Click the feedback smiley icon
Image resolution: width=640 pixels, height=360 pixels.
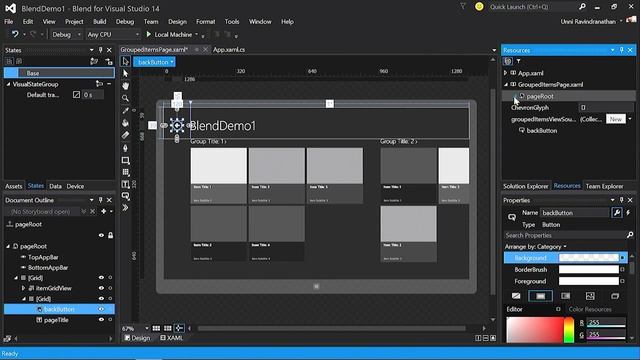pos(479,7)
